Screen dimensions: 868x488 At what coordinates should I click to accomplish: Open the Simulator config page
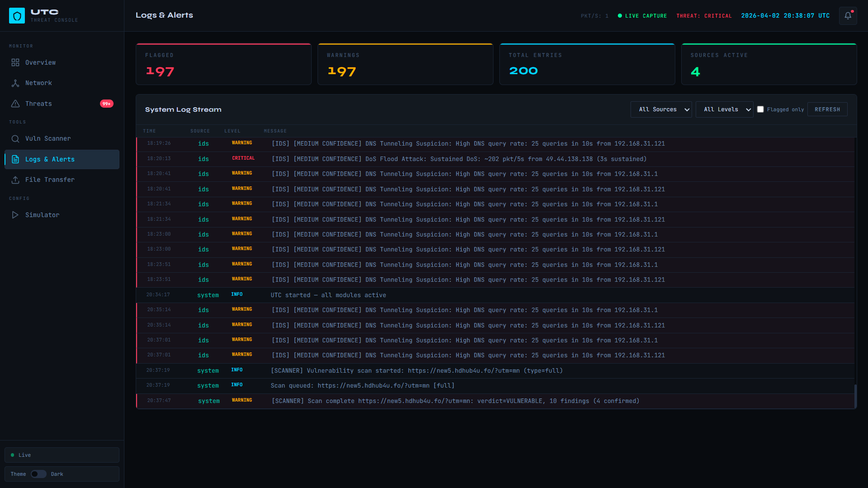(62, 215)
